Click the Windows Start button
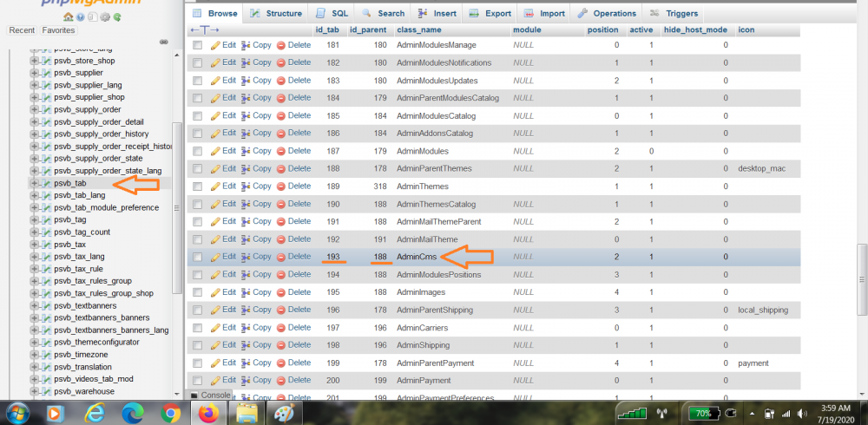 tap(16, 413)
